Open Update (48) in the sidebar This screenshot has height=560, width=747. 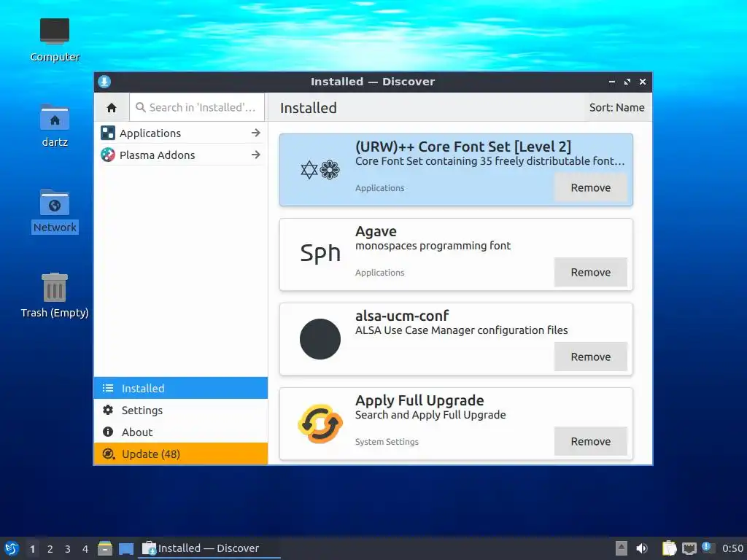181,454
